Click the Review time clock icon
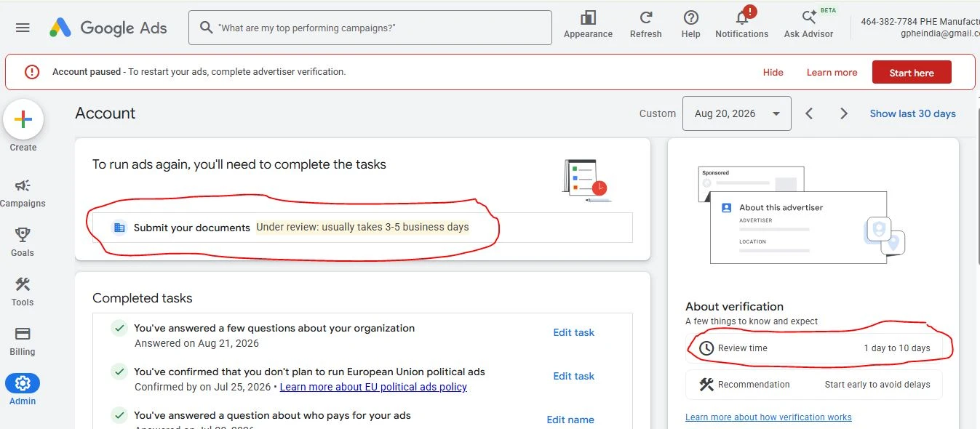The height and width of the screenshot is (429, 980). [x=706, y=348]
